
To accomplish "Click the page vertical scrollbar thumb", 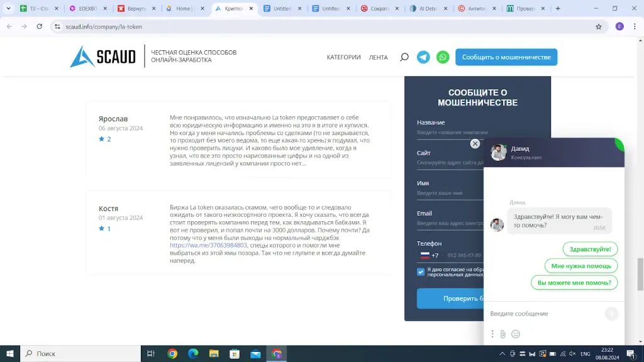I will 640,274.
